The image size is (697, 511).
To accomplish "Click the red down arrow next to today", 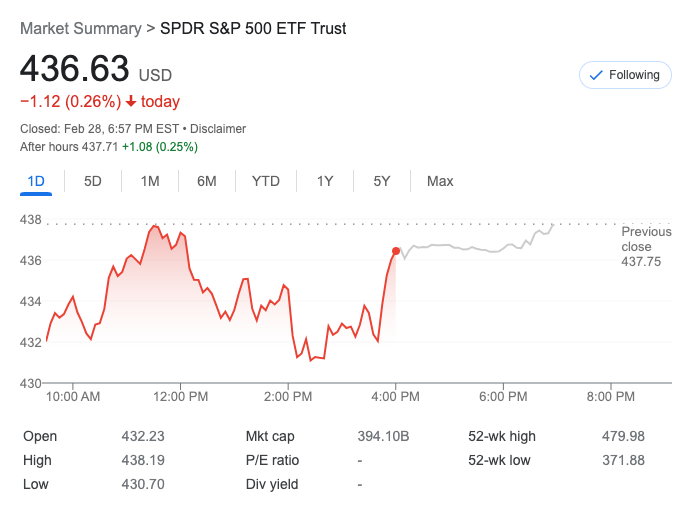I will (x=131, y=102).
